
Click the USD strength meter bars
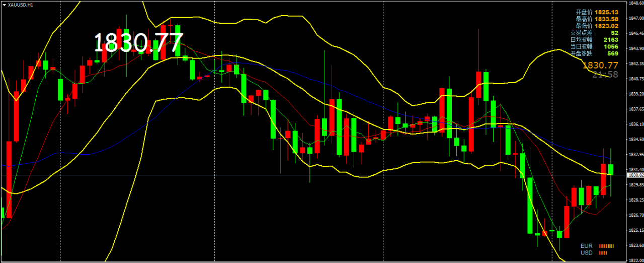602,253
